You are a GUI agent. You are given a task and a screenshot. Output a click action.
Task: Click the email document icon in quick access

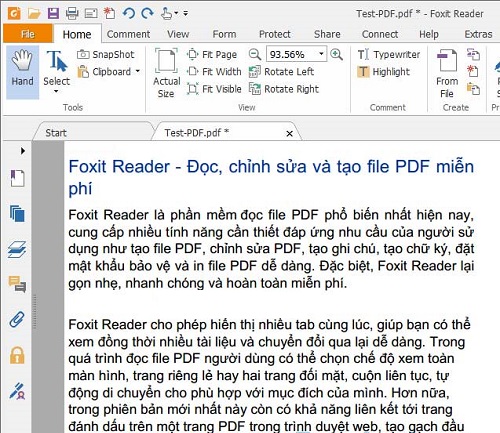pyautogui.click(x=91, y=14)
